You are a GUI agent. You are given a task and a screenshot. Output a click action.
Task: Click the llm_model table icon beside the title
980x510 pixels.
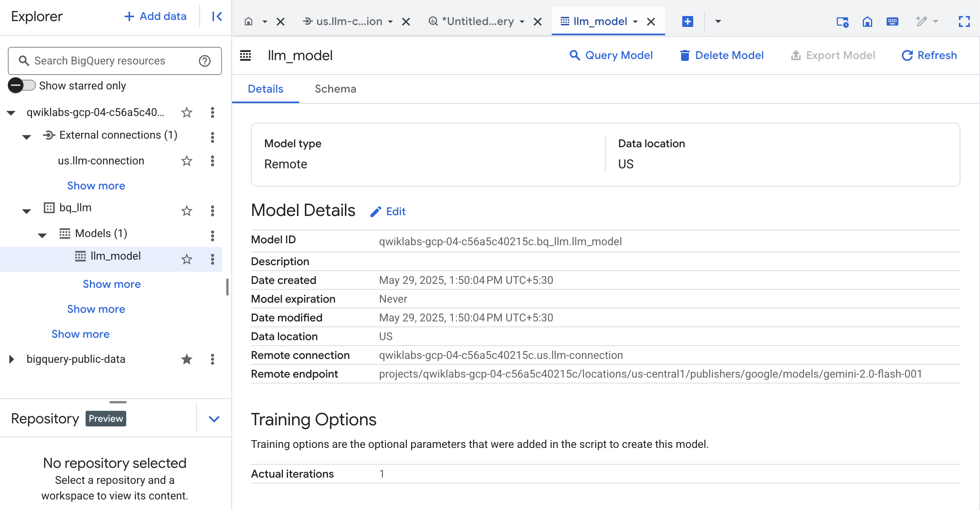[x=245, y=55]
